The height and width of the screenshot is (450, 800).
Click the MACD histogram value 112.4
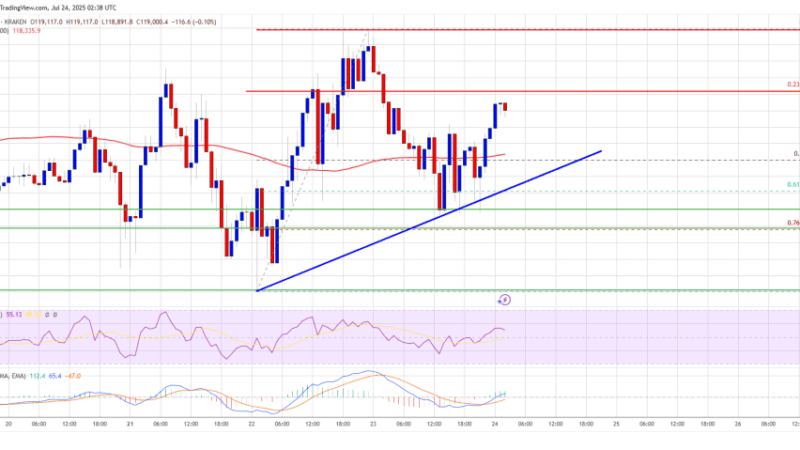click(x=37, y=376)
